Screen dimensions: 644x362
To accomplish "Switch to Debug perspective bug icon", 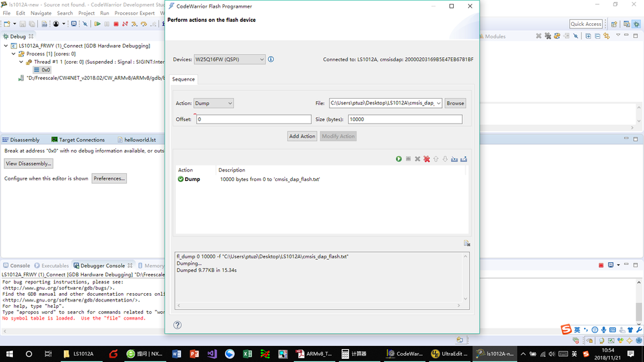I will pyautogui.click(x=637, y=24).
